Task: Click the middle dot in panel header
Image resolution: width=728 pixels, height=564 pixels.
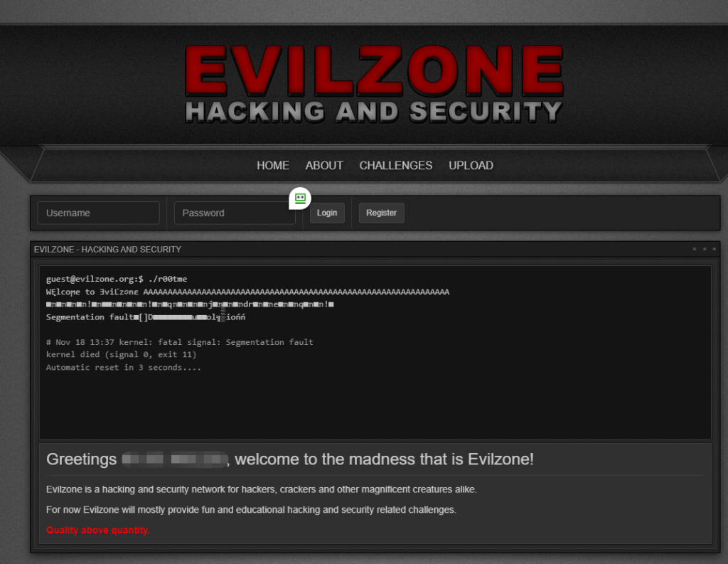Action: tap(705, 249)
